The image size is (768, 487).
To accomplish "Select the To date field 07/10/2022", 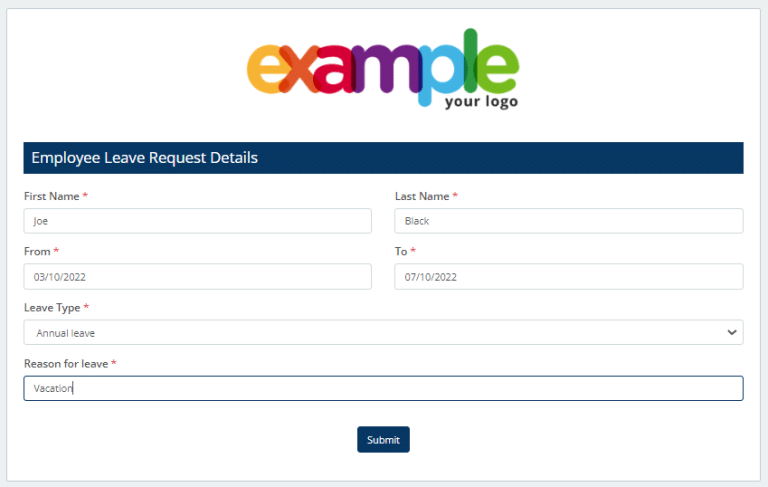I will 568,277.
